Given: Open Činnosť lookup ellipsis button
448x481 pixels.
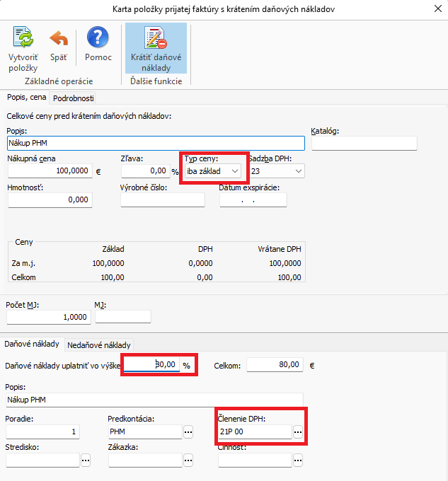Looking at the screenshot, I should click(298, 460).
